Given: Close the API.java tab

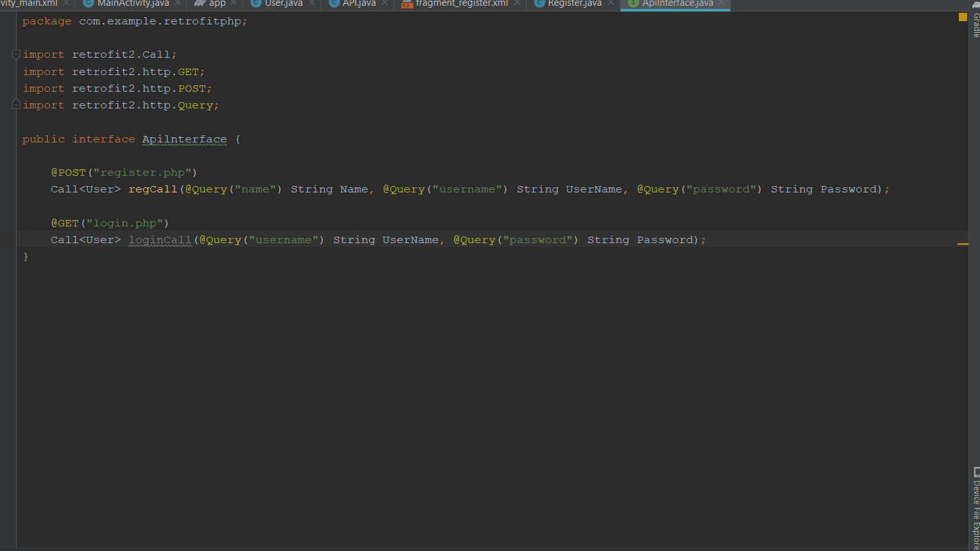Looking at the screenshot, I should coord(384,3).
